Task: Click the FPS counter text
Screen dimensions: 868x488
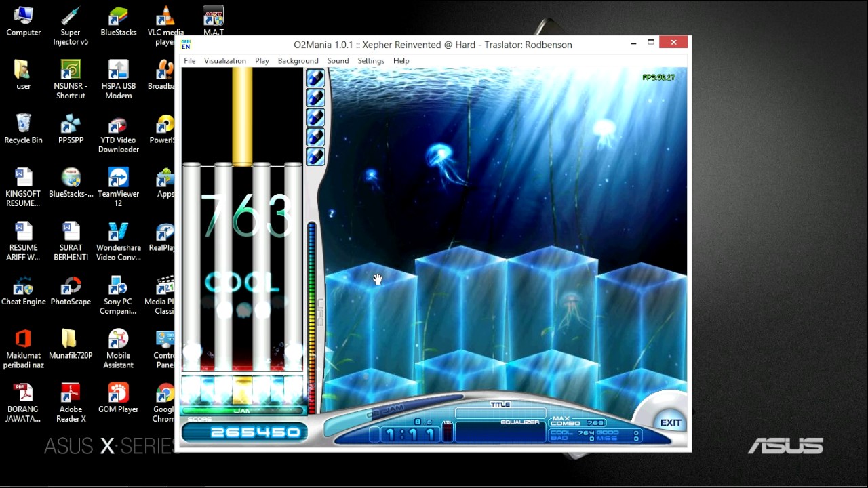Action: coord(658,77)
